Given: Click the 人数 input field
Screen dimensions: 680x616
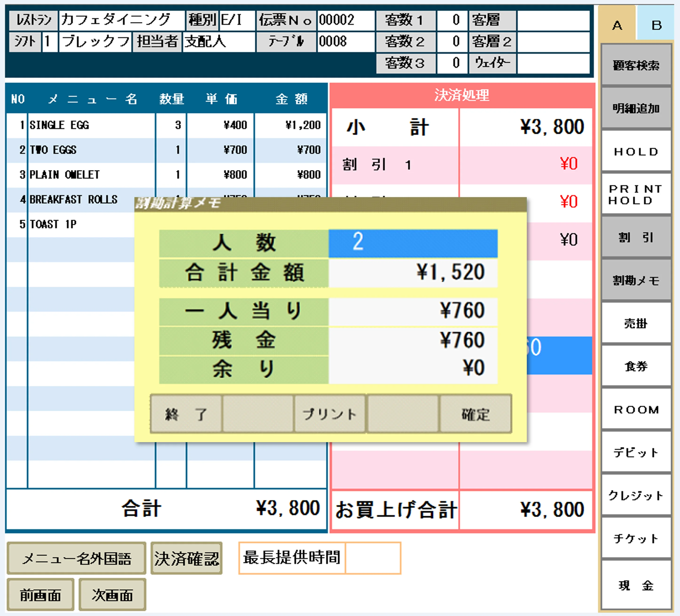Looking at the screenshot, I should coord(413,243).
